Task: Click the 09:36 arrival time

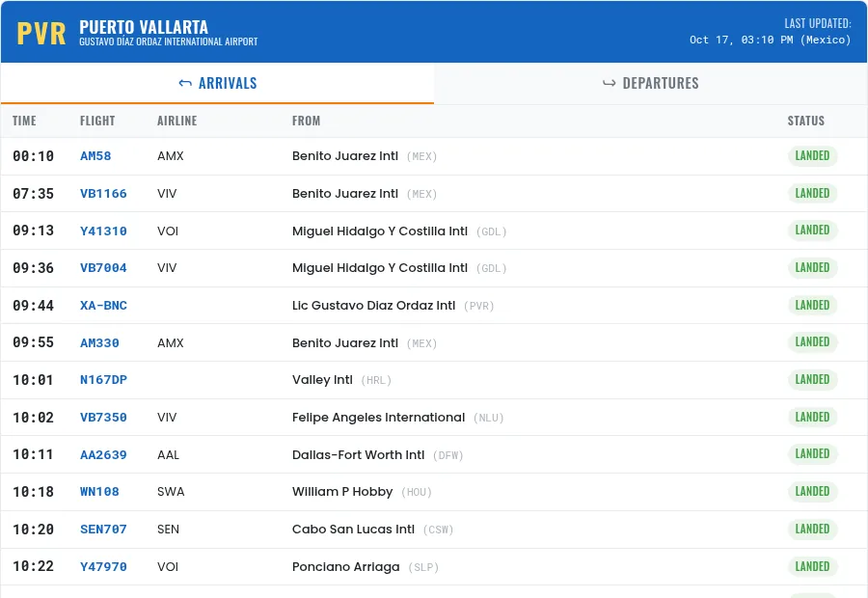Action: pyautogui.click(x=33, y=268)
